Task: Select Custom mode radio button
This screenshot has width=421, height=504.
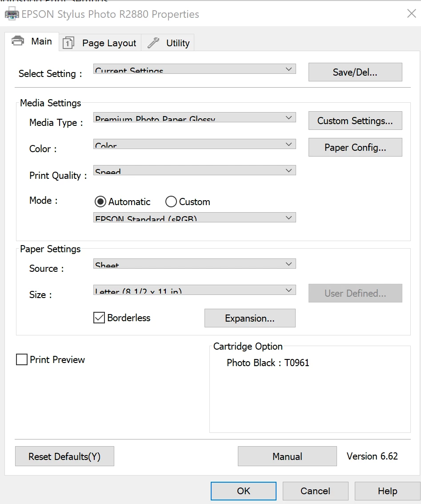Action: click(171, 202)
